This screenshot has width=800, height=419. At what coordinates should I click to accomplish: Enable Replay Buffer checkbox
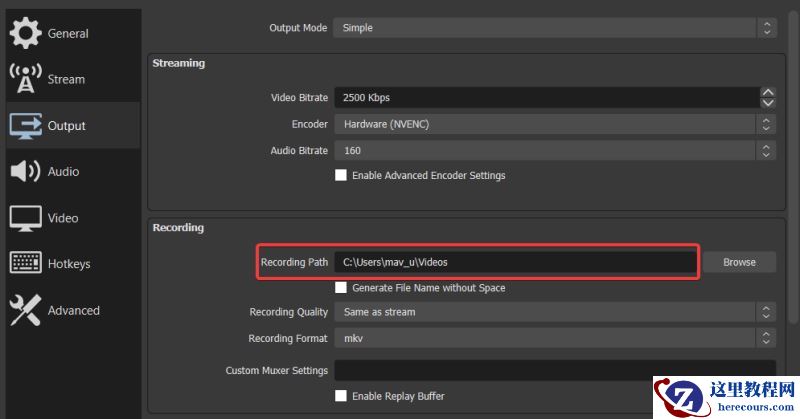pos(341,396)
